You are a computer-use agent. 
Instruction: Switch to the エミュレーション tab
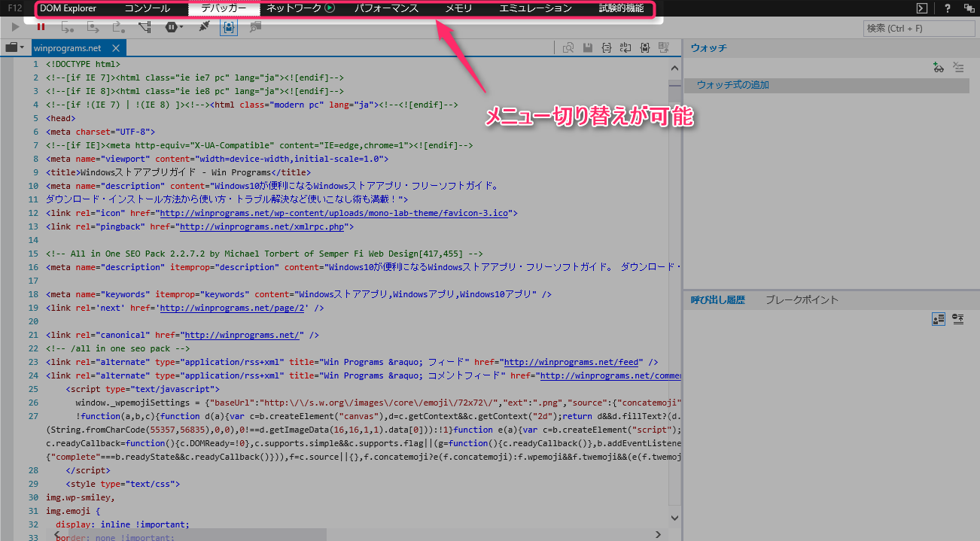point(535,8)
